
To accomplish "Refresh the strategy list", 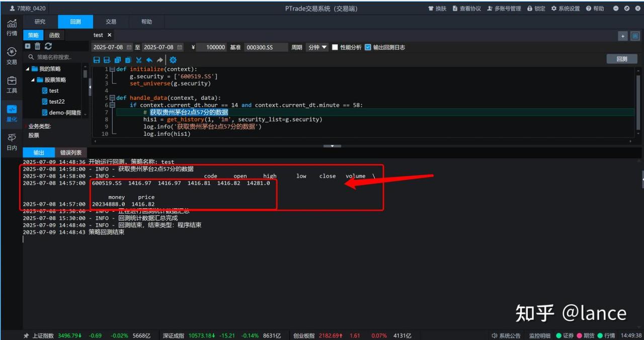I will point(48,46).
